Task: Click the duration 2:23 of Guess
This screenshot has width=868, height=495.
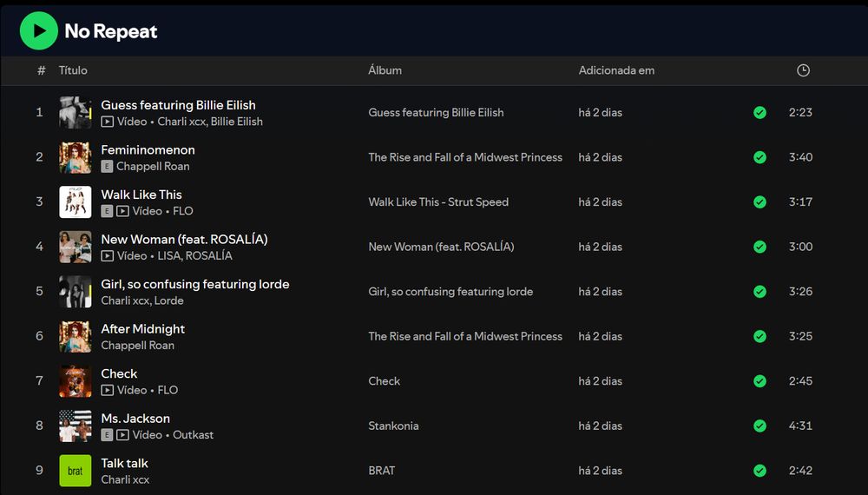Action: click(x=800, y=112)
